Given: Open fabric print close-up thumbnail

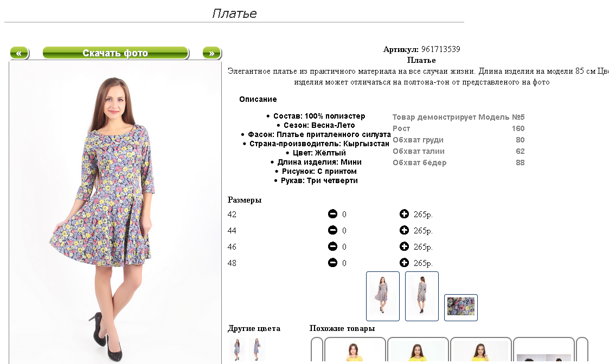Looking at the screenshot, I should click(460, 307).
